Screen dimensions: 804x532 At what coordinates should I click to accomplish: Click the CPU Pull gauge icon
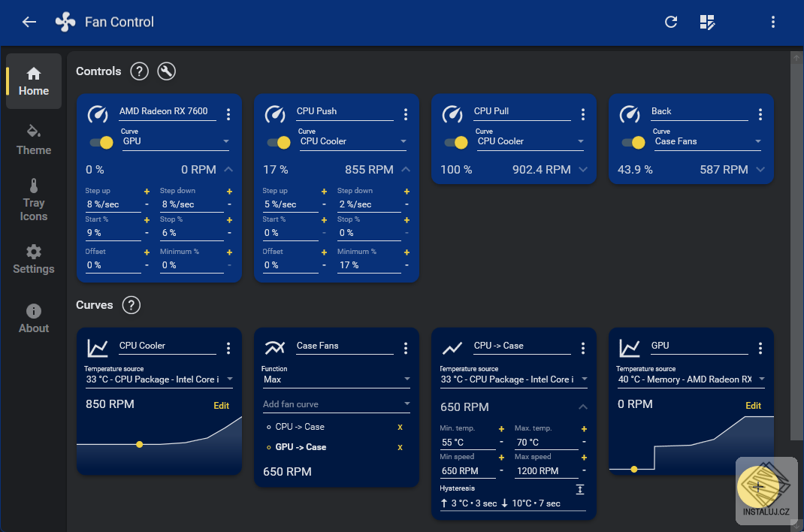coord(452,113)
